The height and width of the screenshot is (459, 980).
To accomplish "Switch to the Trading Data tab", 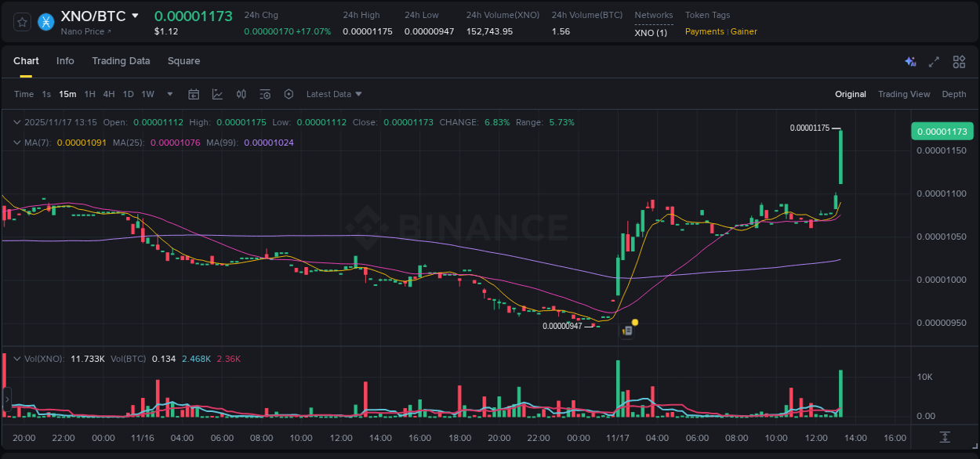I will click(x=121, y=61).
